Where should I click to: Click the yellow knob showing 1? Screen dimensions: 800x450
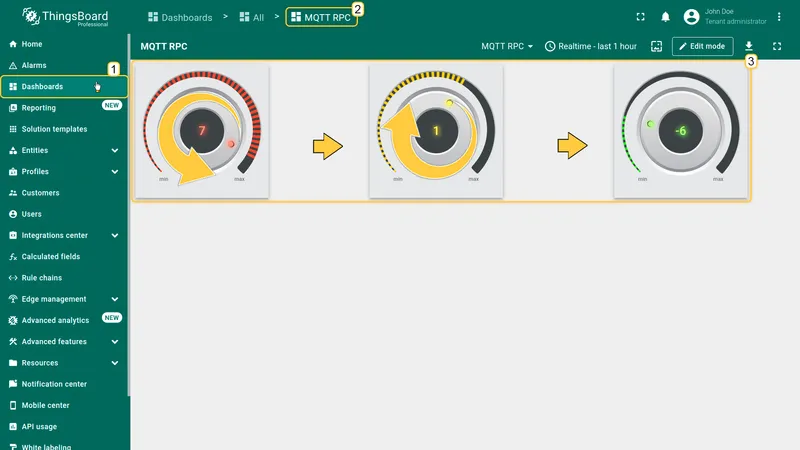pos(436,131)
